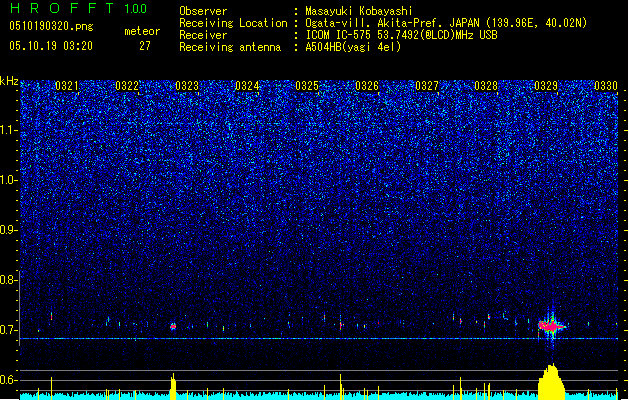Screen dimensions: 629x400
Task: Click the tall yellow power peak under 0329
Action: 552,382
